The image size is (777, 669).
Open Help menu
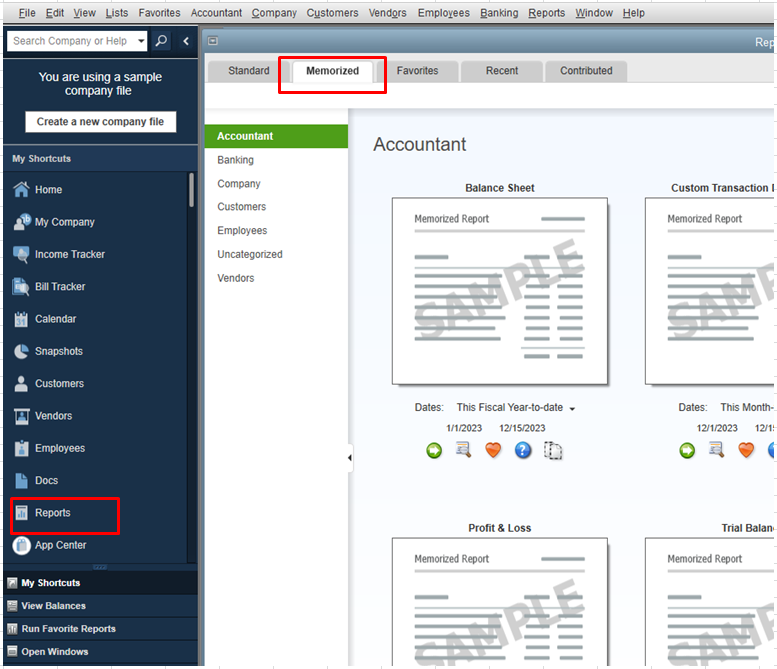click(x=634, y=13)
